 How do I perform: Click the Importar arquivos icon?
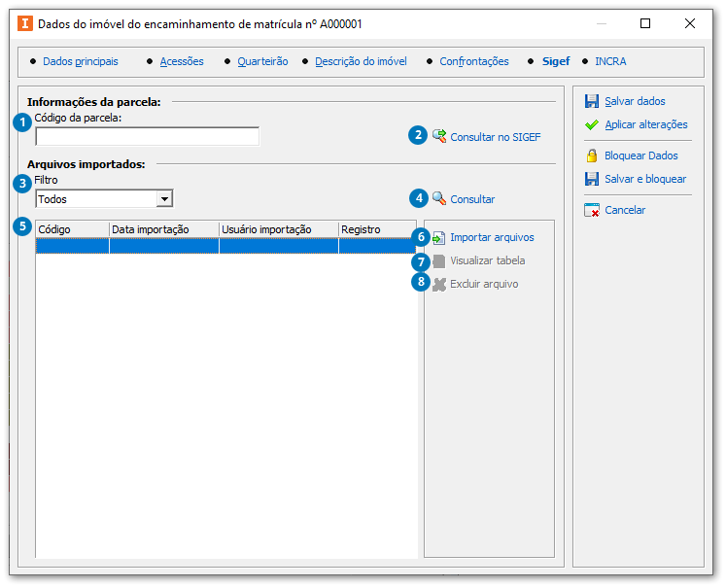(439, 237)
